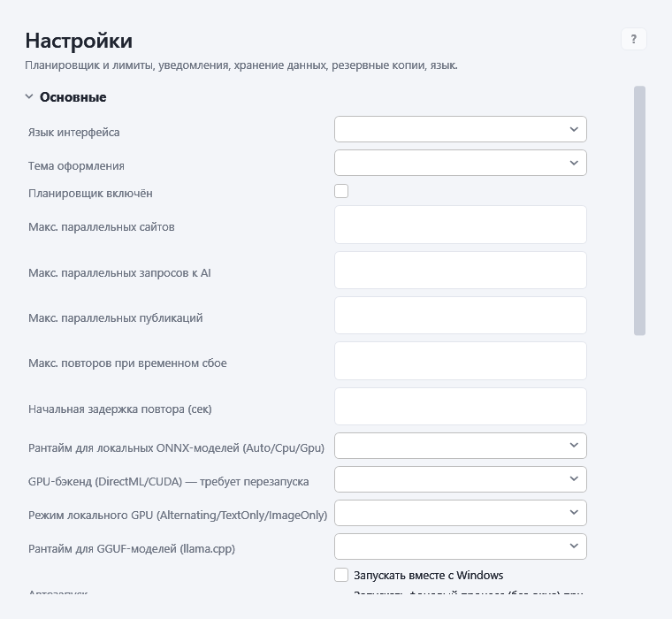Screen dimensions: 672x619
Task: Click the vertical scrollbar thumb
Action: pyautogui.click(x=639, y=210)
